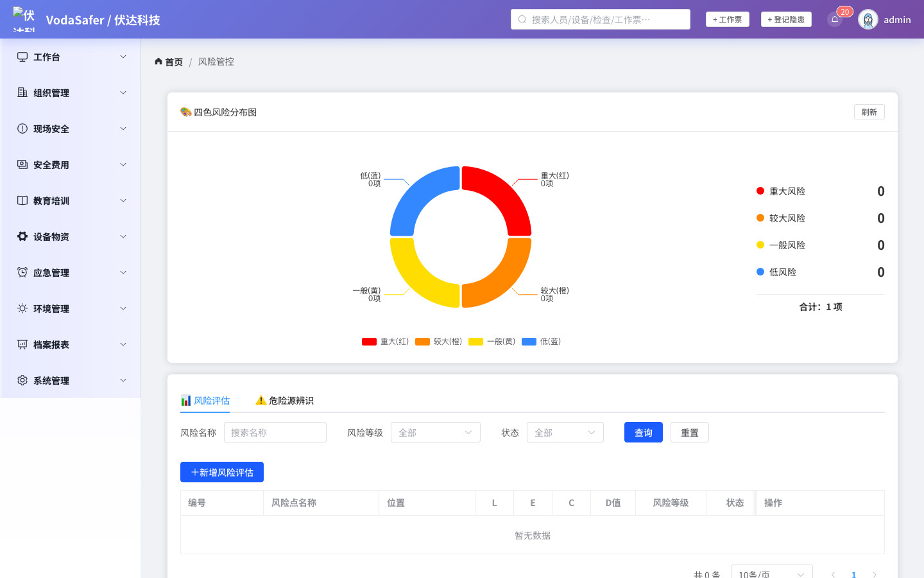The image size is (924, 578).
Task: Expand the 组织管理 submenu arrow
Action: [123, 92]
